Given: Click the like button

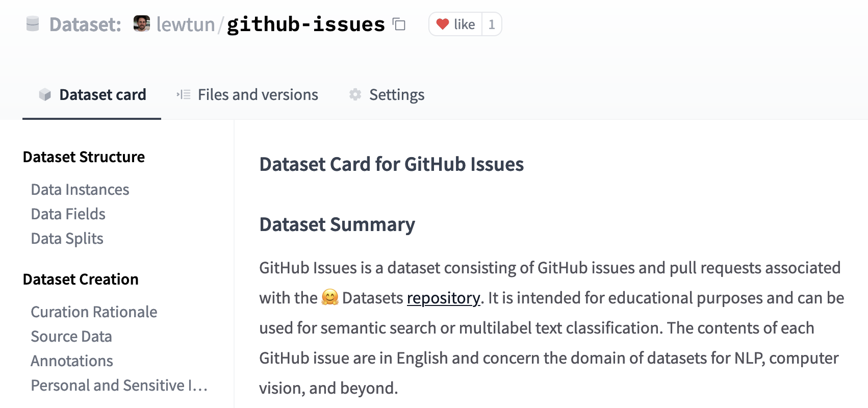Looking at the screenshot, I should 457,23.
